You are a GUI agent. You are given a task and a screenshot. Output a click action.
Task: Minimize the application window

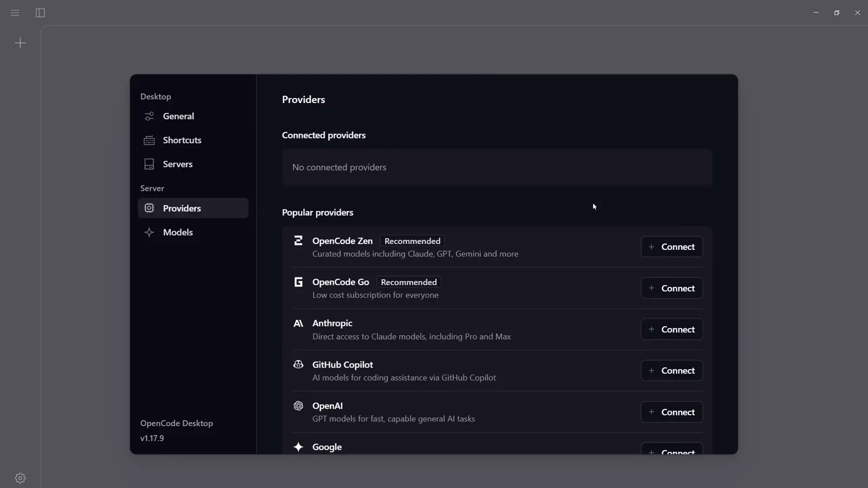click(x=816, y=12)
